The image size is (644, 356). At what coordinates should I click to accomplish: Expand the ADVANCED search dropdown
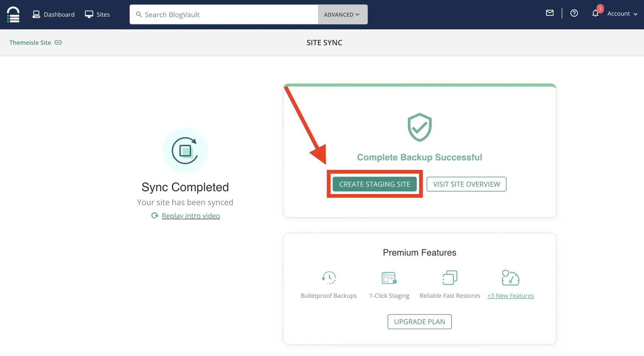(342, 14)
